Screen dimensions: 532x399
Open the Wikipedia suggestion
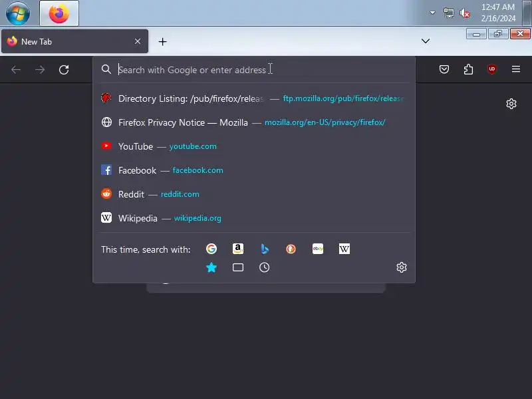(254, 218)
